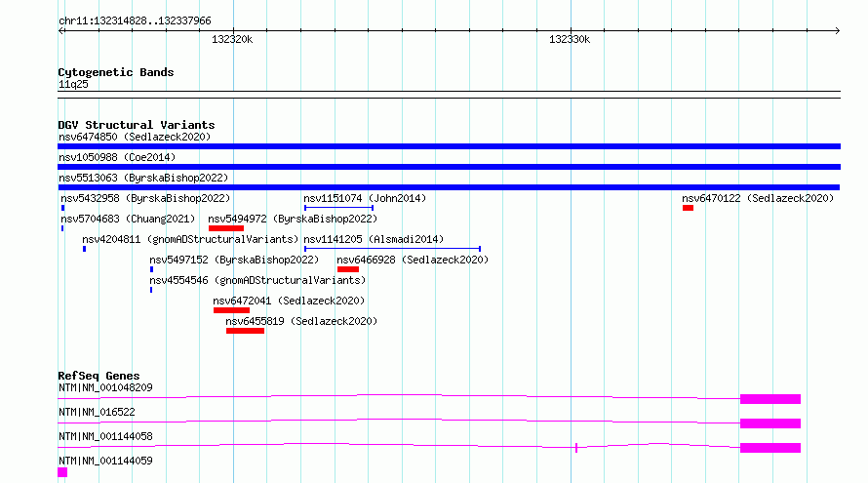Screen dimensions: 868x483
Task: Select the 11q25 band label
Action: 73,84
